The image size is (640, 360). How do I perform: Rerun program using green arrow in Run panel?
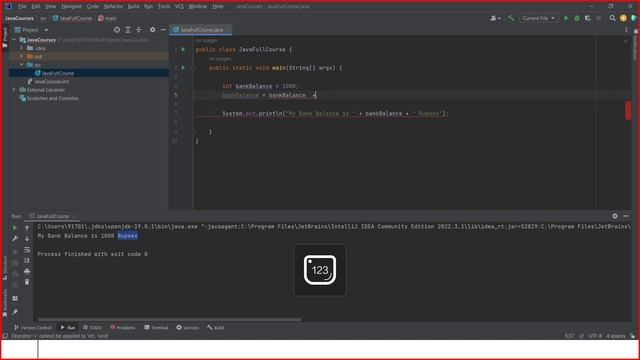tap(15, 228)
